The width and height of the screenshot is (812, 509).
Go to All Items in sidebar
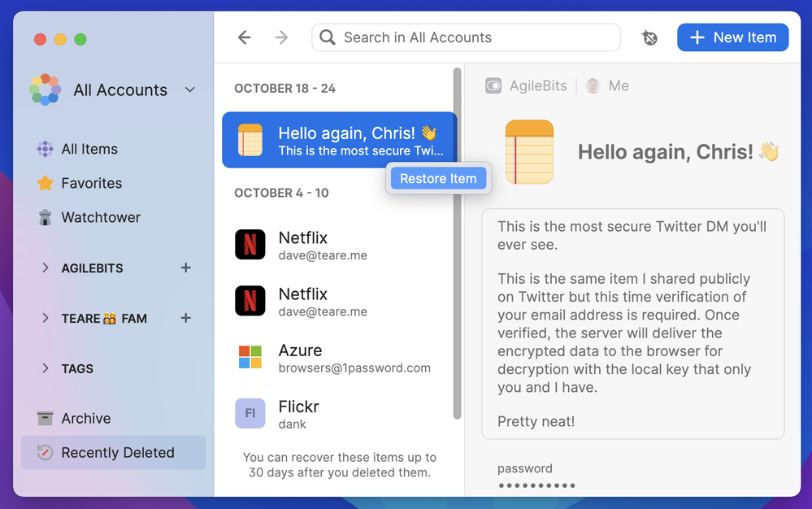click(89, 149)
